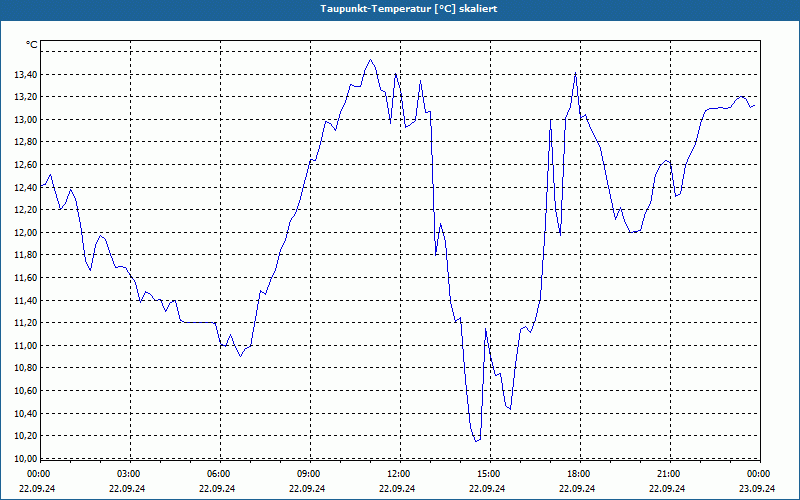Click the 11,20 y-axis label
The image size is (800, 500).
tap(26, 323)
